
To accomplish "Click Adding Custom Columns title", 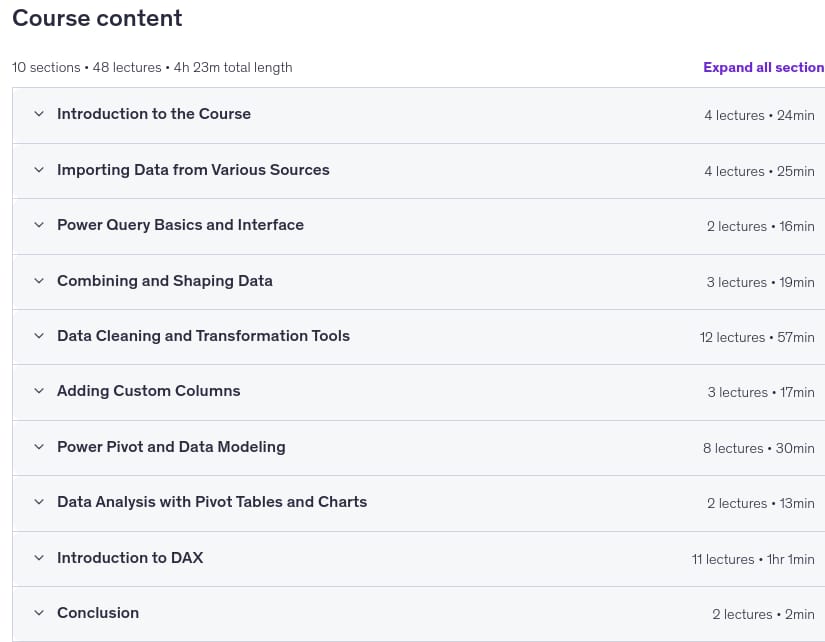I will [x=148, y=390].
